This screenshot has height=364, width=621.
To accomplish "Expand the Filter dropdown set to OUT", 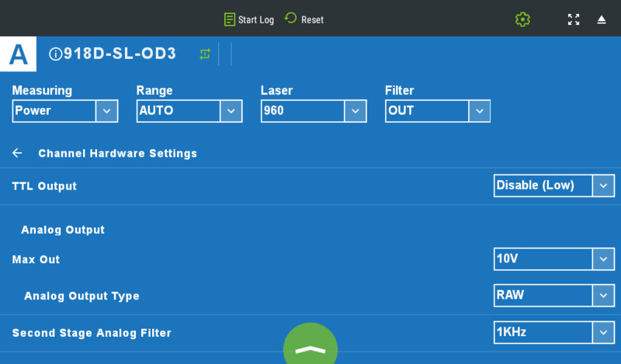I will [x=438, y=111].
